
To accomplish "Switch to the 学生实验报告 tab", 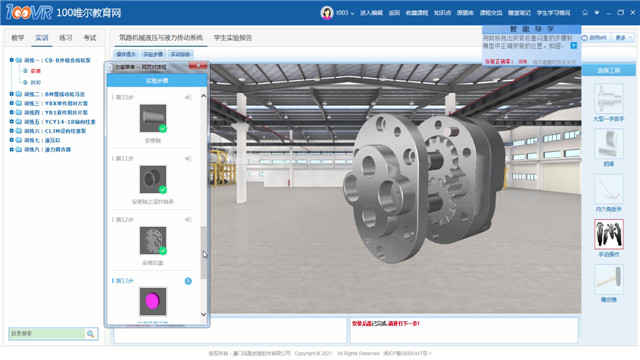I will [x=233, y=38].
